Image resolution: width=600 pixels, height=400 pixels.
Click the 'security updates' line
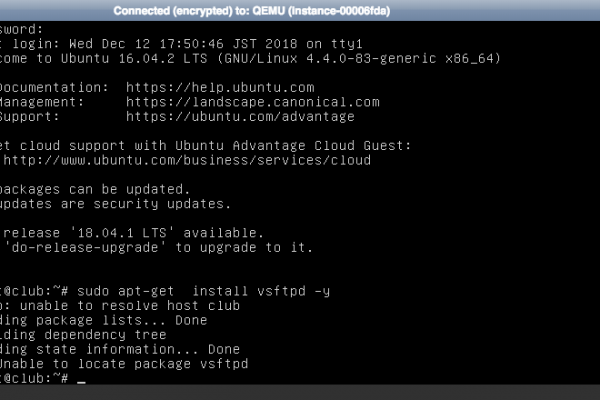tap(115, 204)
